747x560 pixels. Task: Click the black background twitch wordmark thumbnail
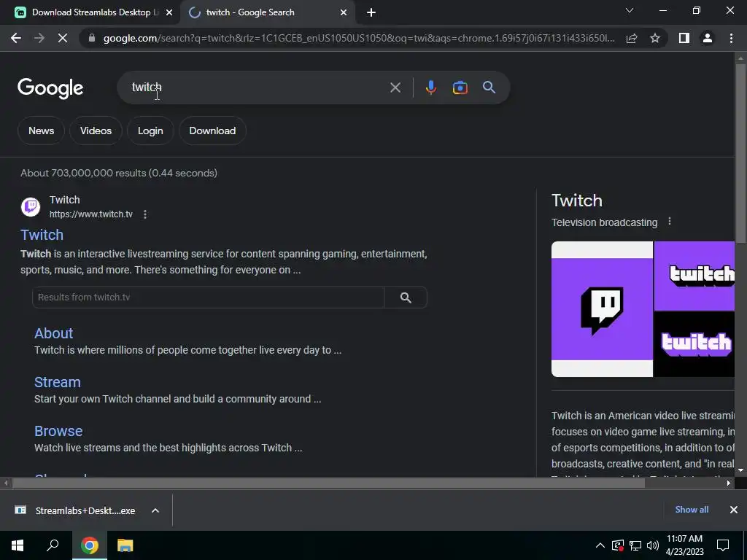click(694, 344)
